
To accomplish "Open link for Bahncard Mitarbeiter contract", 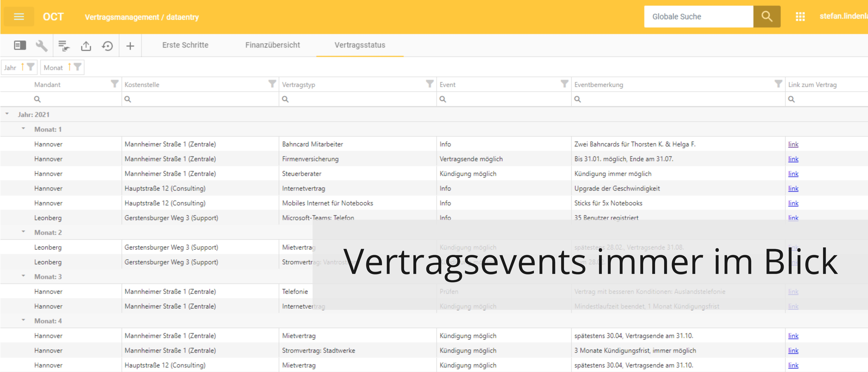I will pyautogui.click(x=793, y=144).
